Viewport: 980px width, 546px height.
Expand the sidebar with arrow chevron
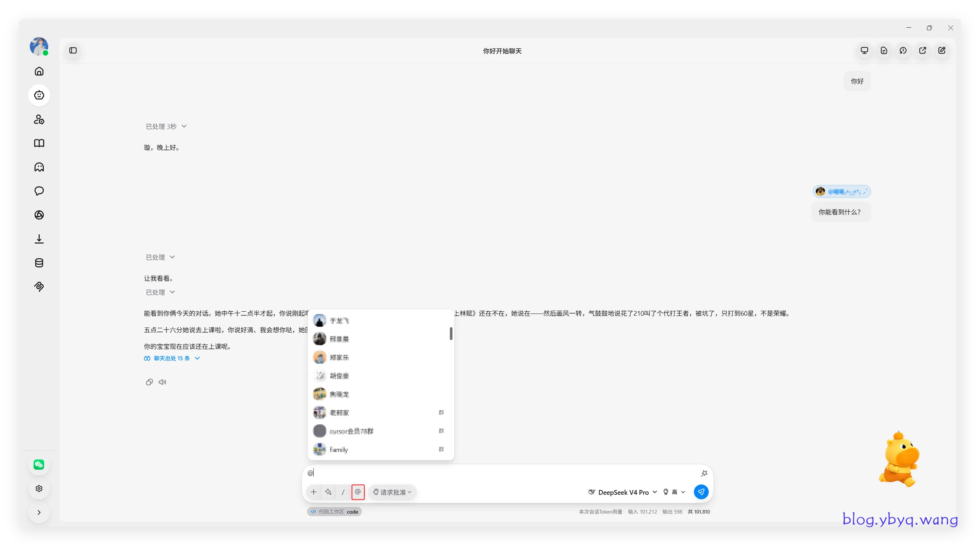point(39,512)
